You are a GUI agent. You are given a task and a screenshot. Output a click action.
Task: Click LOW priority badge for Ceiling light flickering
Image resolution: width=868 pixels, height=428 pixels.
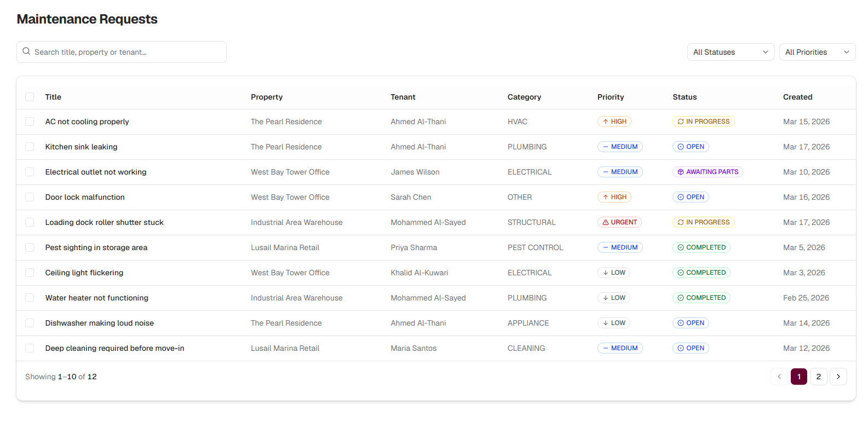[613, 273]
